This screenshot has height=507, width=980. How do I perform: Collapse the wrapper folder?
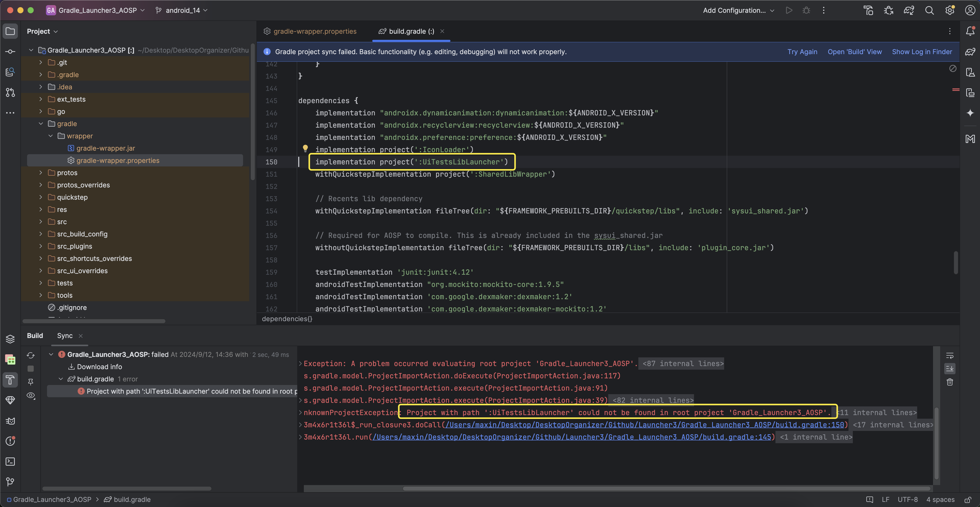[51, 136]
